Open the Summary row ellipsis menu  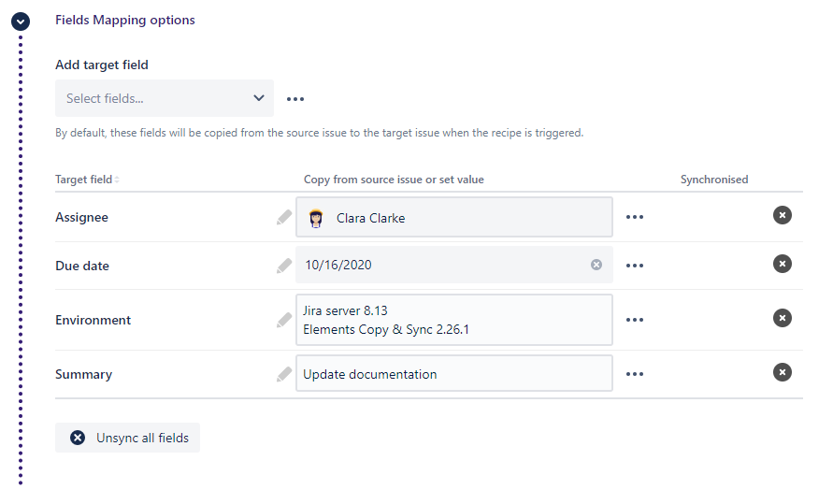coord(635,374)
